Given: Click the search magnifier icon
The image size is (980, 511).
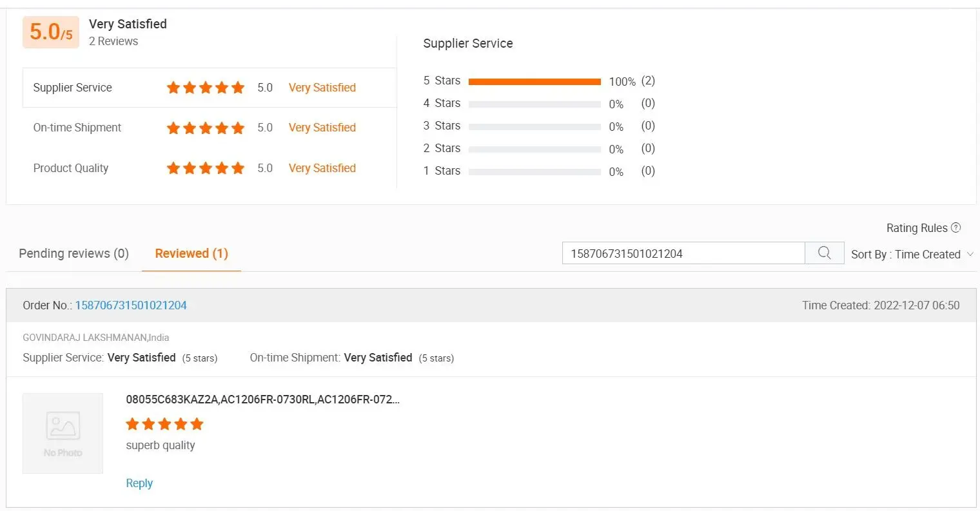Looking at the screenshot, I should point(824,253).
